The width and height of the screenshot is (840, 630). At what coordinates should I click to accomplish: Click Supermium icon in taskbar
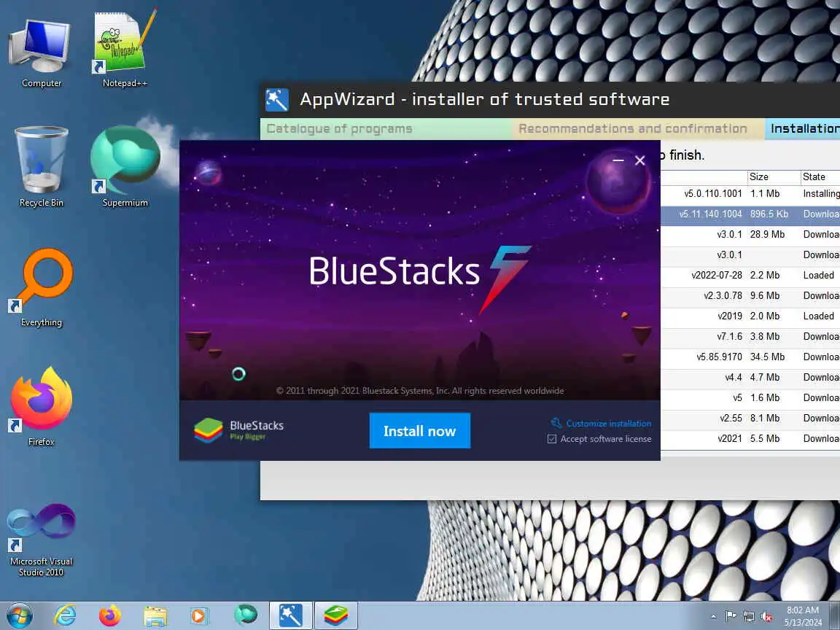click(x=245, y=615)
